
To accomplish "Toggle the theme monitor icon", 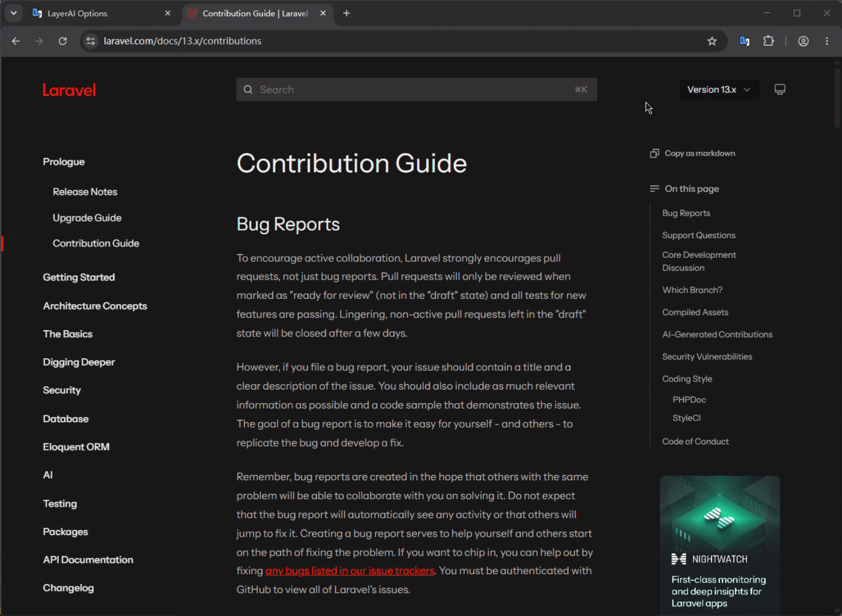I will pyautogui.click(x=780, y=90).
